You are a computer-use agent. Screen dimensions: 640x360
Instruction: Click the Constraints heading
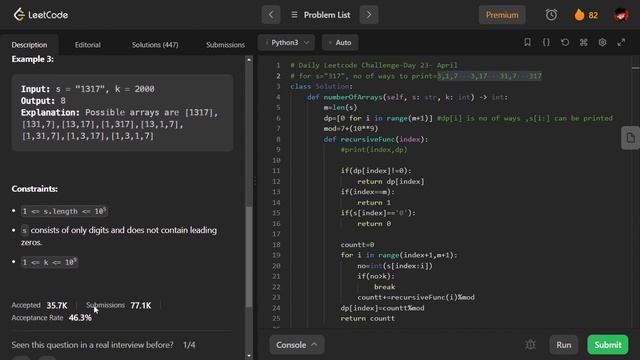tap(35, 189)
